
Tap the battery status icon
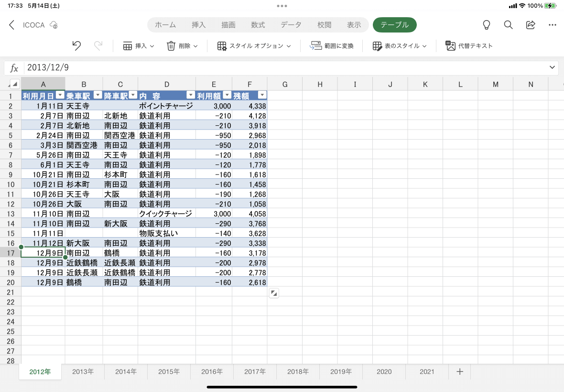tap(550, 6)
